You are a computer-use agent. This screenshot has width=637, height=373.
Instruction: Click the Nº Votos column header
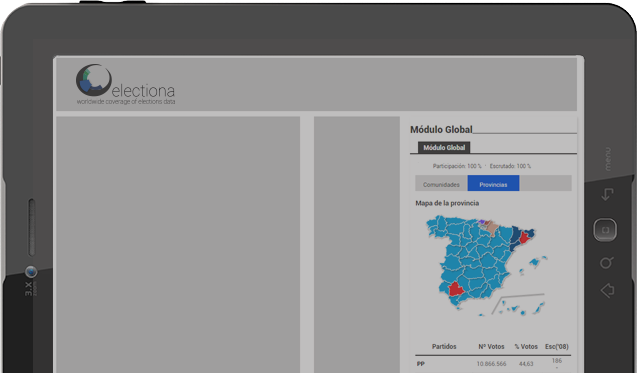[x=491, y=347]
